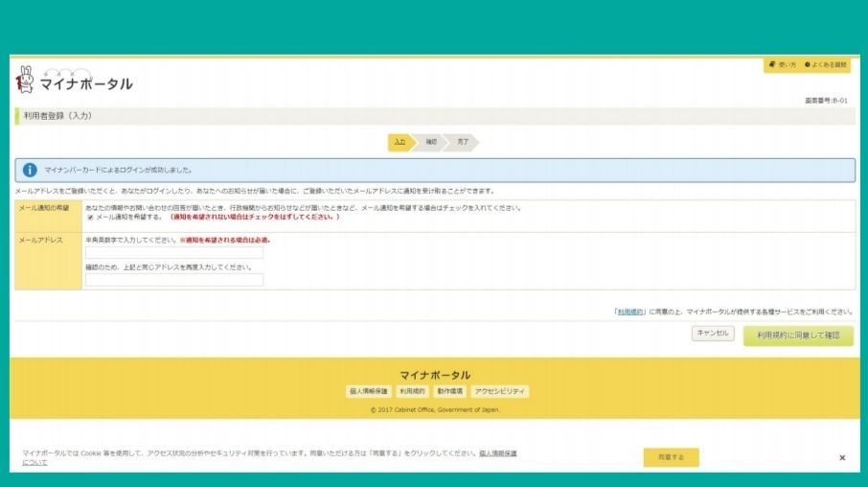Screen dimensions: 868x487
Task: Open 使い方 usage guide in header
Action: coord(783,65)
